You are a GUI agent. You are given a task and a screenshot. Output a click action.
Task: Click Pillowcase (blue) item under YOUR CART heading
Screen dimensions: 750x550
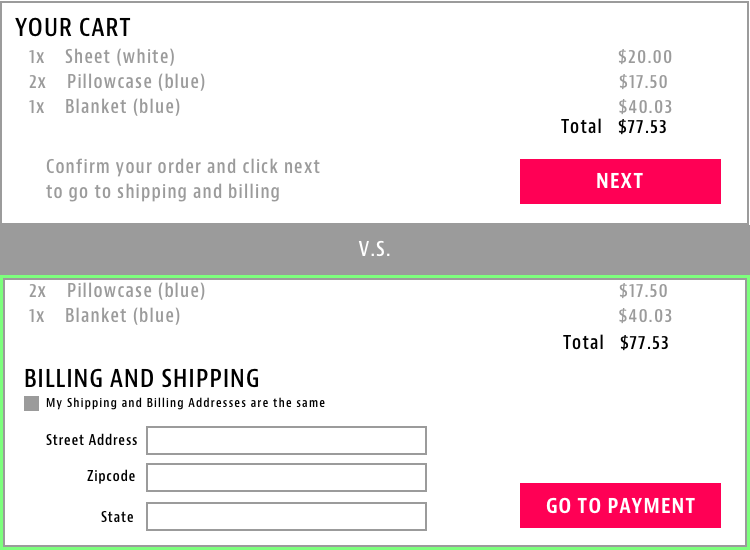[135, 82]
